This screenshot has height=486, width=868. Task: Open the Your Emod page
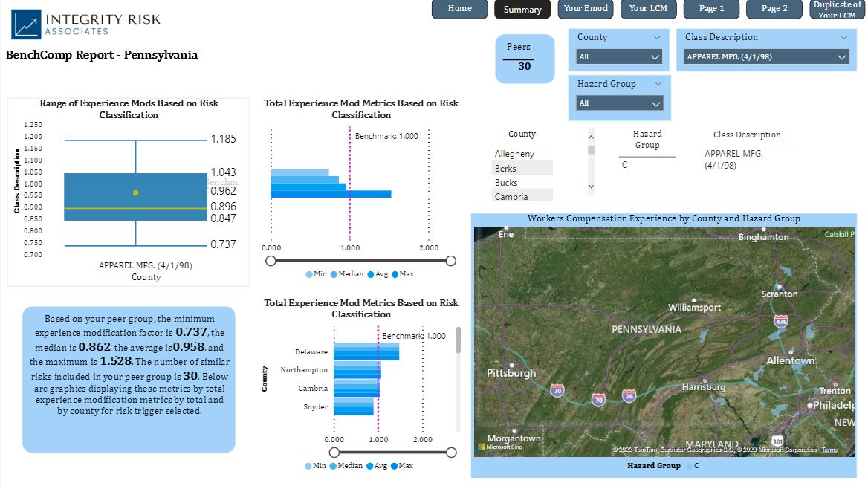pos(587,10)
